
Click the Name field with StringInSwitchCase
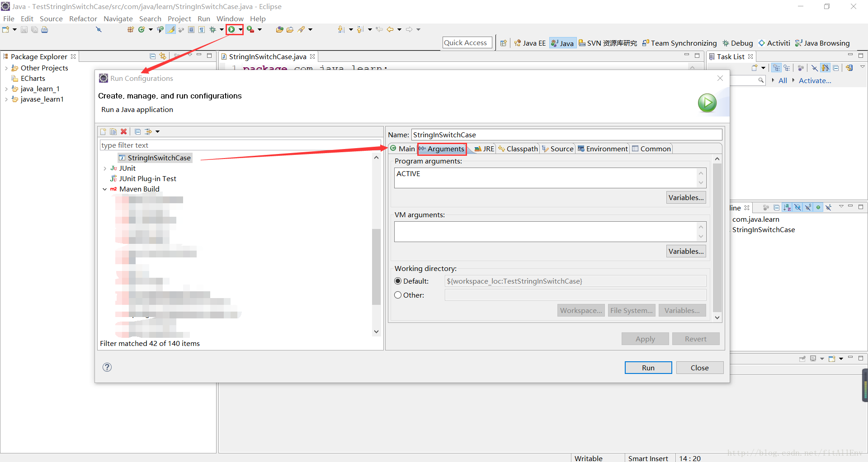point(567,135)
